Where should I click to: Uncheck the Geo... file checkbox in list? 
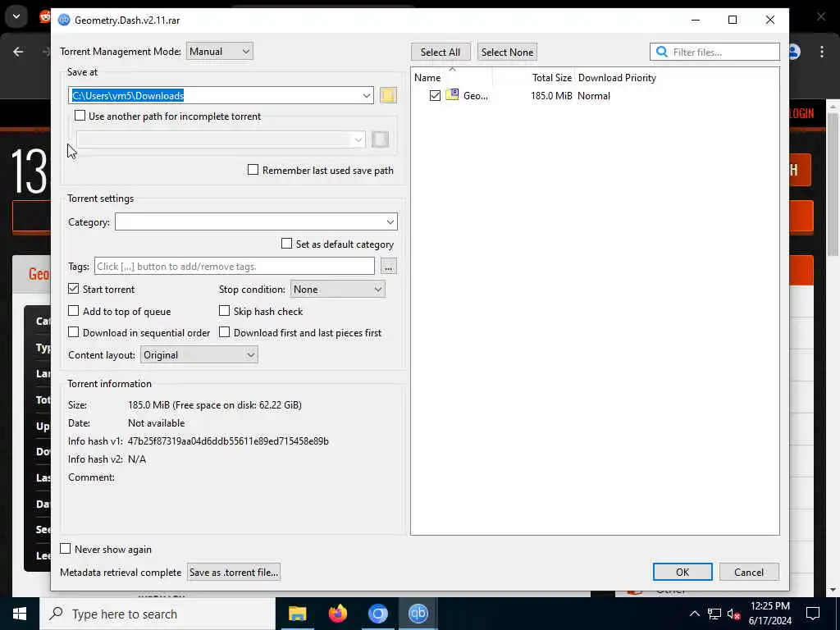click(435, 95)
